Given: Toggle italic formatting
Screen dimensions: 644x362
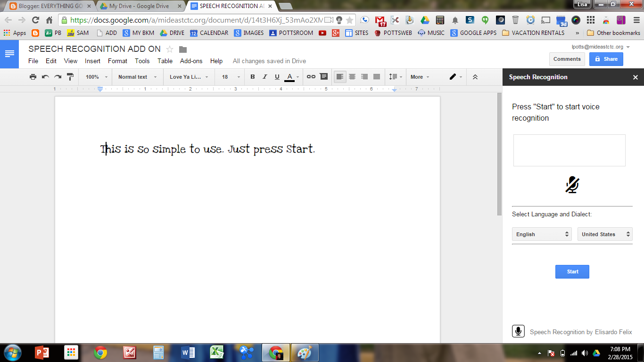Looking at the screenshot, I should pyautogui.click(x=265, y=77).
